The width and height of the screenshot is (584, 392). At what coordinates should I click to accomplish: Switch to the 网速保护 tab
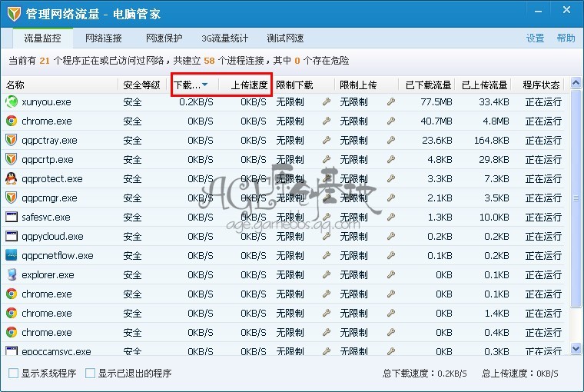tap(164, 38)
